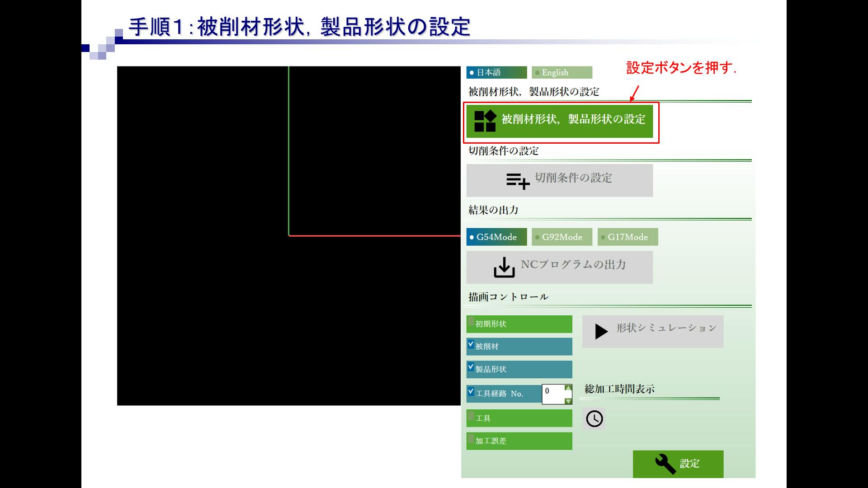Enable the 加工誤差 checkbox
Image resolution: width=868 pixels, height=488 pixels.
pos(471,439)
